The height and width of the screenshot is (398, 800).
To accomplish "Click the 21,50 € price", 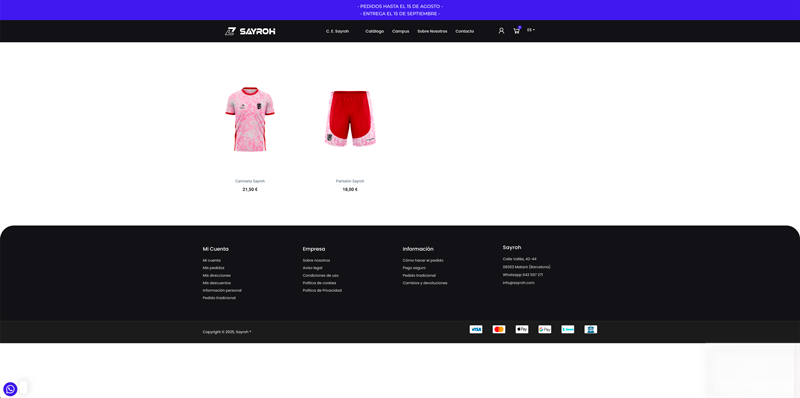I will point(250,189).
